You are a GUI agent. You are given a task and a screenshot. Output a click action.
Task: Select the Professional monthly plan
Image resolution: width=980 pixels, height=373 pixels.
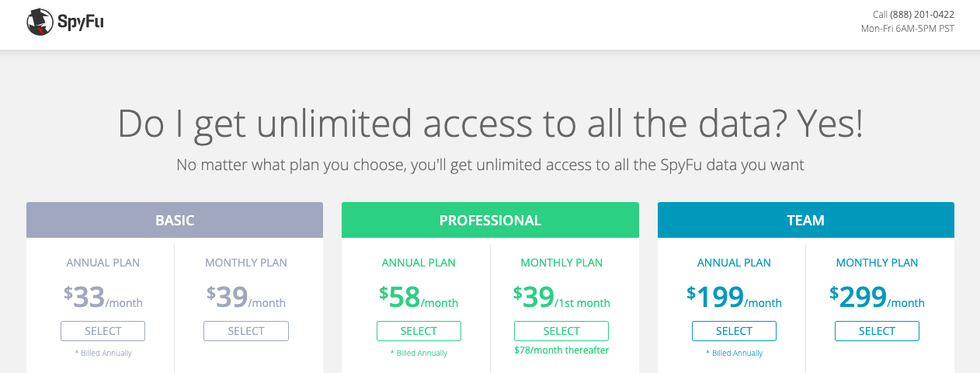pos(561,331)
